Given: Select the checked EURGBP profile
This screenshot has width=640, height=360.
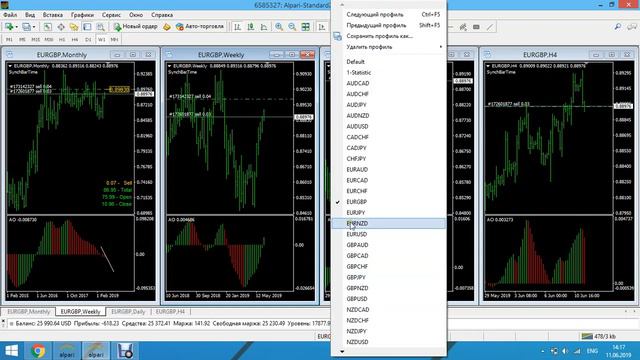Looking at the screenshot, I should coord(389,202).
